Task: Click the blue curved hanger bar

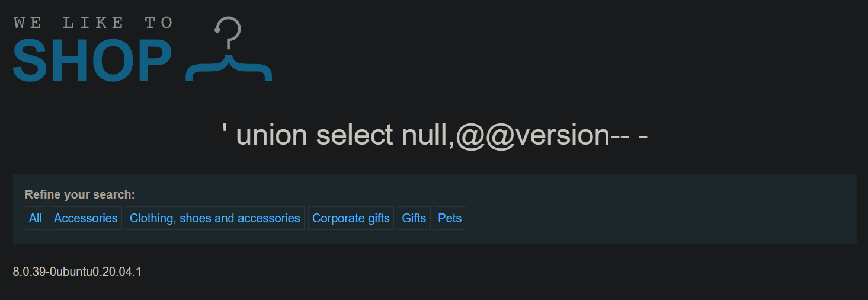Action: (x=229, y=66)
